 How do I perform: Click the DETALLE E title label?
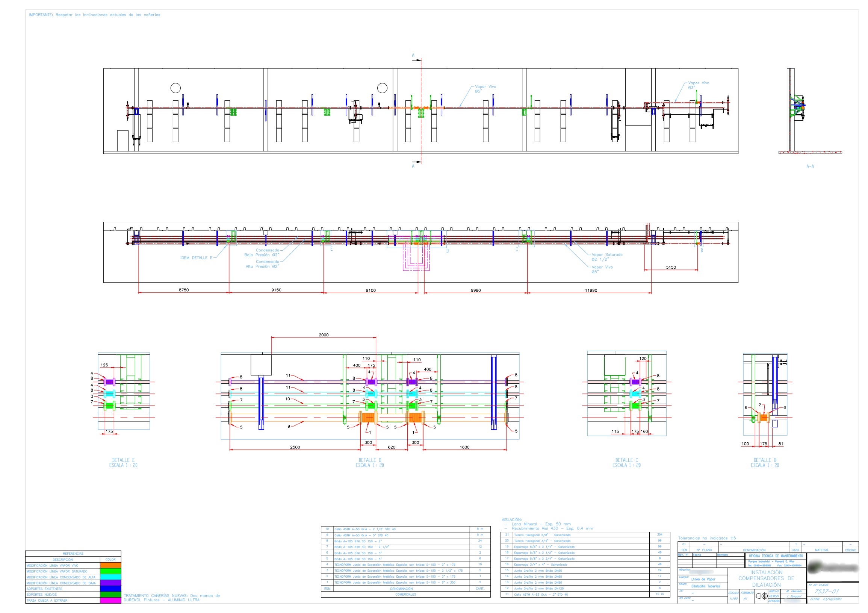[x=123, y=460]
